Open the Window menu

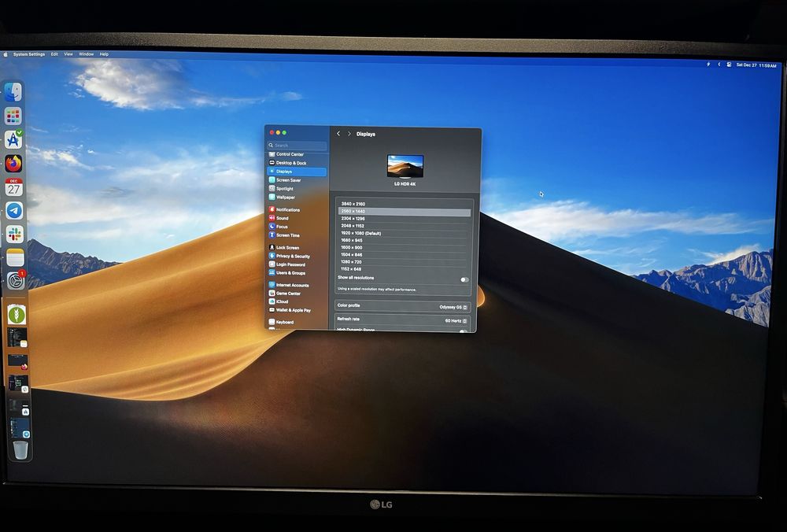tap(87, 54)
